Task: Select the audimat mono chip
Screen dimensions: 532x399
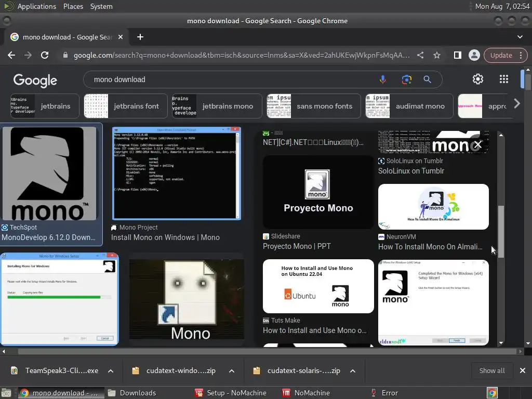Action: click(409, 106)
